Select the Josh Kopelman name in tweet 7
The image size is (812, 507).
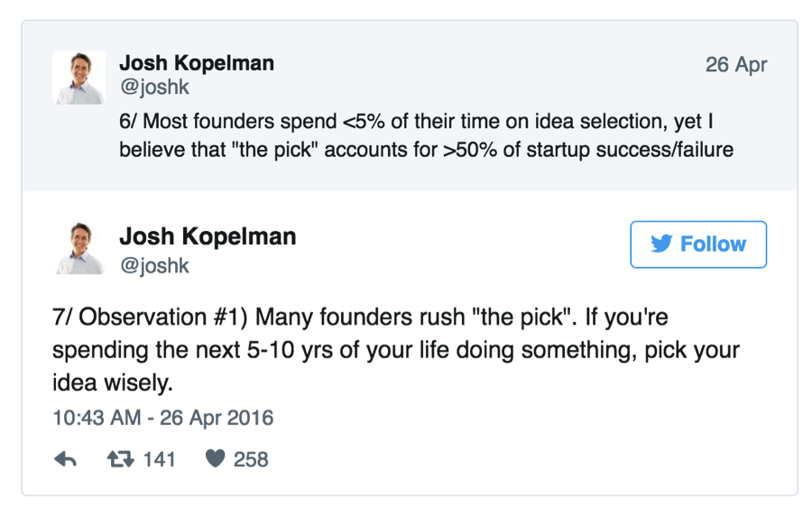click(x=208, y=236)
